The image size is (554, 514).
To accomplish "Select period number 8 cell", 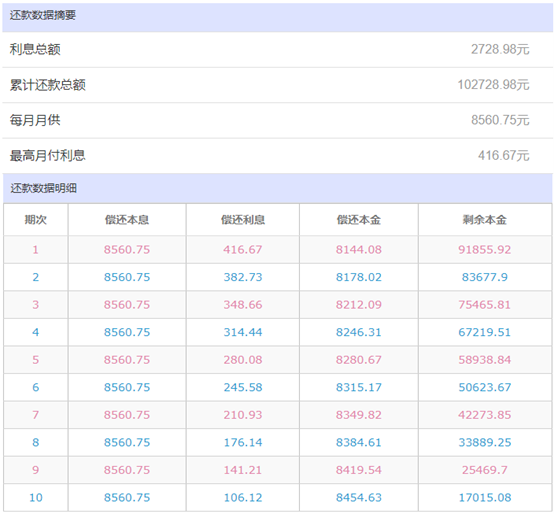I will point(36,443).
